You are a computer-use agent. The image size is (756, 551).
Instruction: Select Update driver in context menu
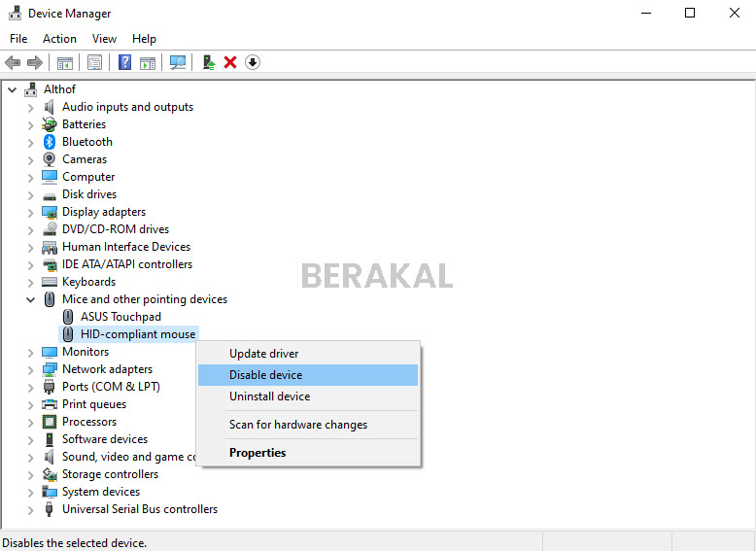click(x=263, y=354)
